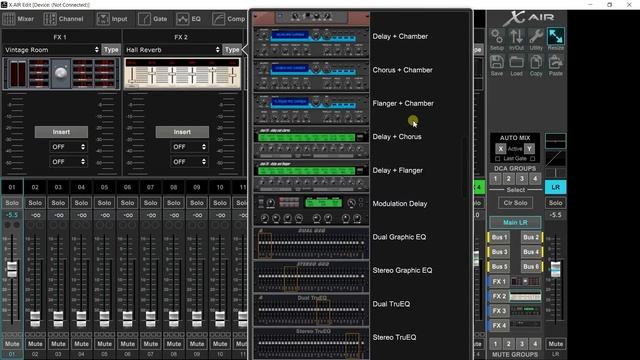
Task: Click the channel 05 fader handle
Action: (x=104, y=319)
